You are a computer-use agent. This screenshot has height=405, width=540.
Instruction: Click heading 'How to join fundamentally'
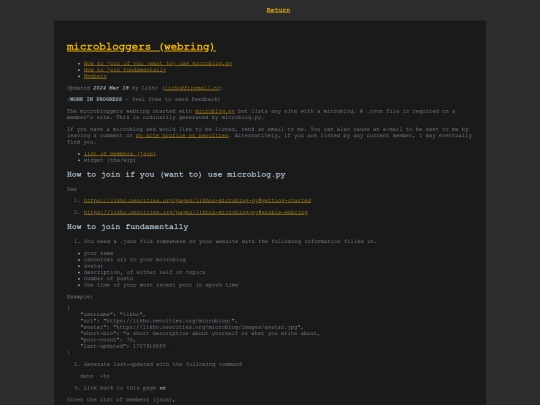127,227
